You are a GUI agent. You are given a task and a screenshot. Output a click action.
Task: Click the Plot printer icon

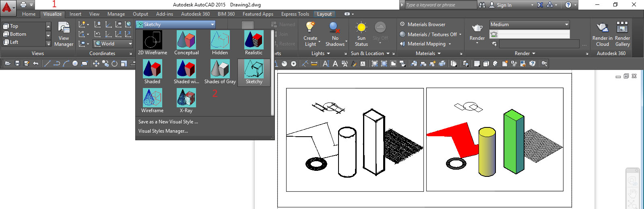23,5
